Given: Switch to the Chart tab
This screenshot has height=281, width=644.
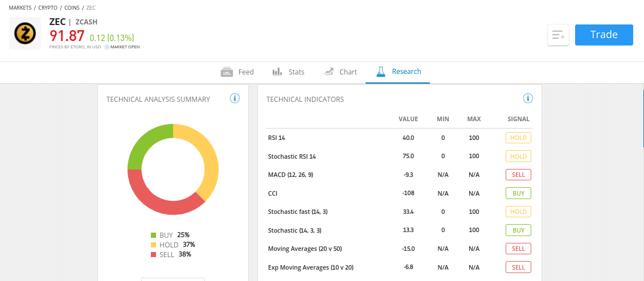Looking at the screenshot, I should tap(340, 72).
